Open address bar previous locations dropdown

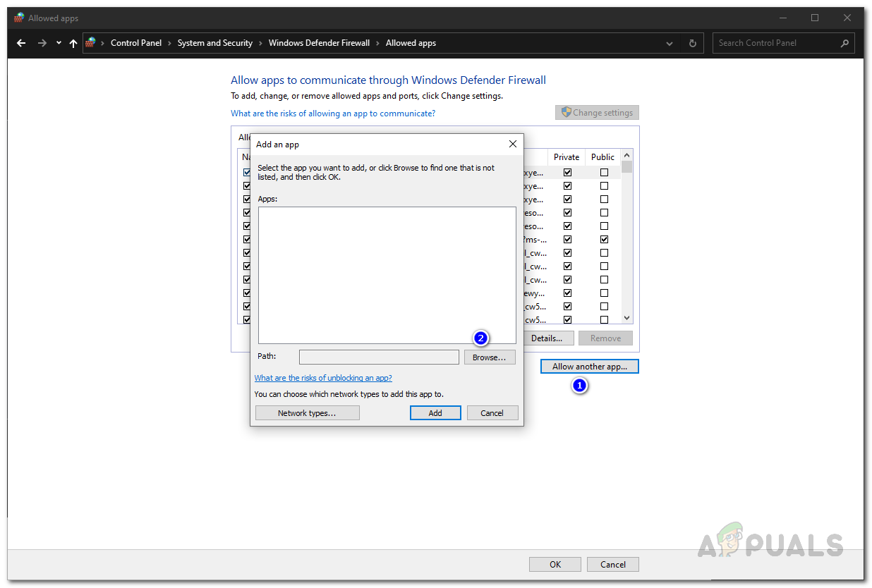(670, 43)
